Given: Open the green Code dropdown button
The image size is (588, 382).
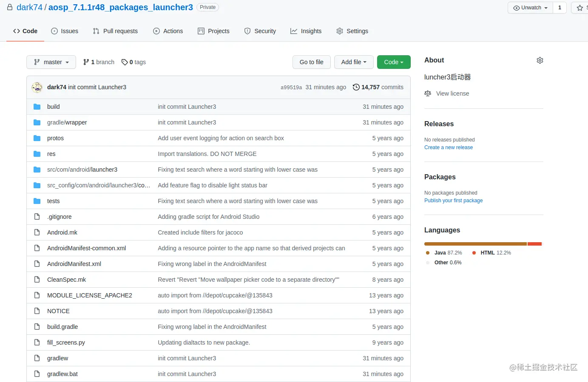Looking at the screenshot, I should point(394,62).
